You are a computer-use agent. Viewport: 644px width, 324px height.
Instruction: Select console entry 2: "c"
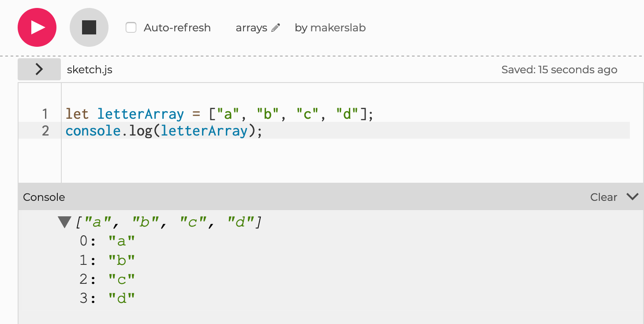(107, 279)
